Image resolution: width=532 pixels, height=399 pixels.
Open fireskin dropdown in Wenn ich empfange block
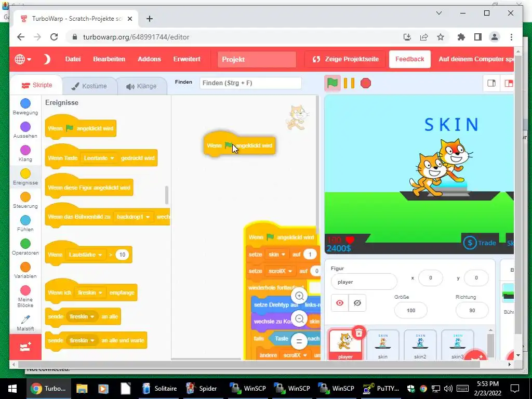[x=90, y=292]
